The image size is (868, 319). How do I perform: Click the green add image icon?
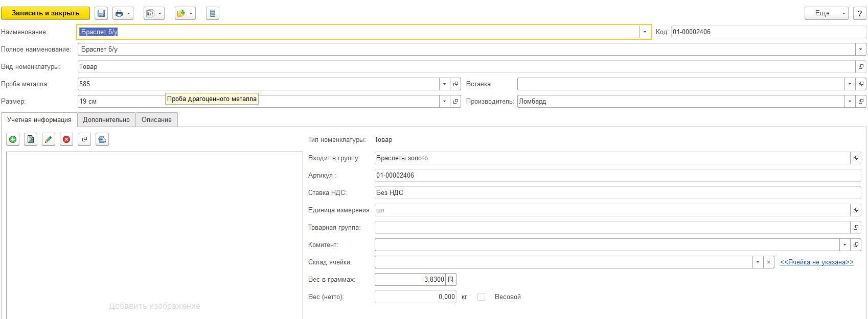[x=13, y=139]
